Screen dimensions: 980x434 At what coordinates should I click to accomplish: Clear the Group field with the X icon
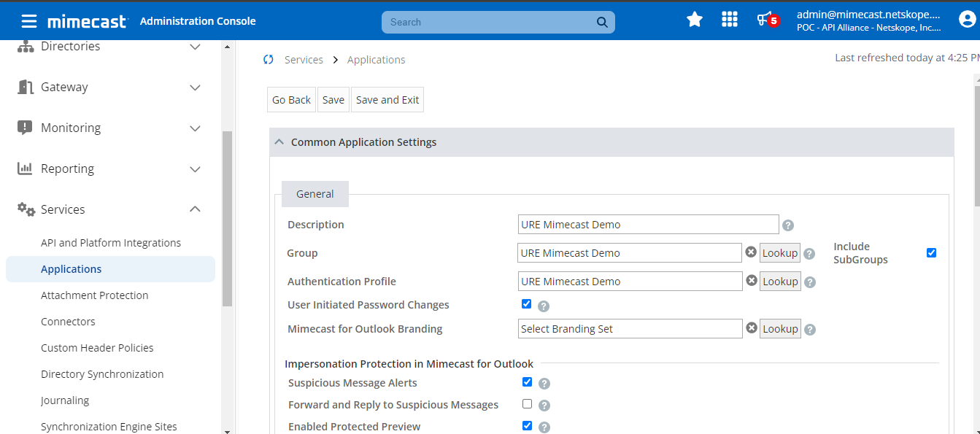751,252
